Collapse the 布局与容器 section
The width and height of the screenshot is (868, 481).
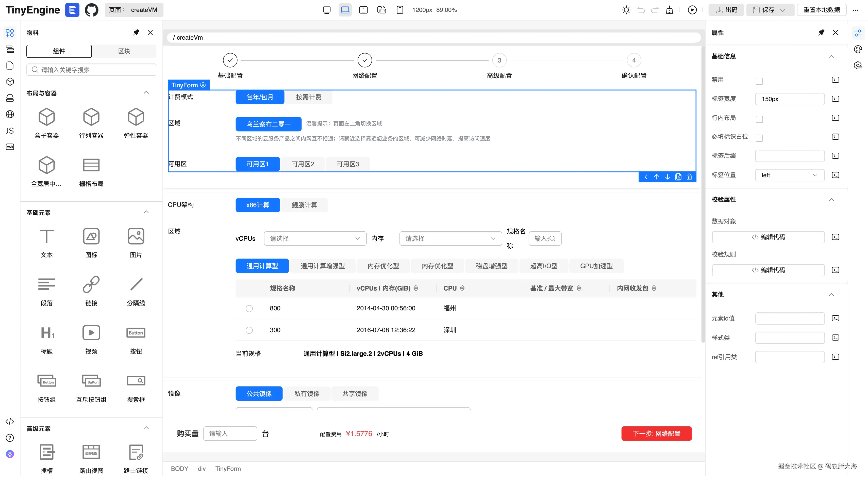[x=146, y=93]
